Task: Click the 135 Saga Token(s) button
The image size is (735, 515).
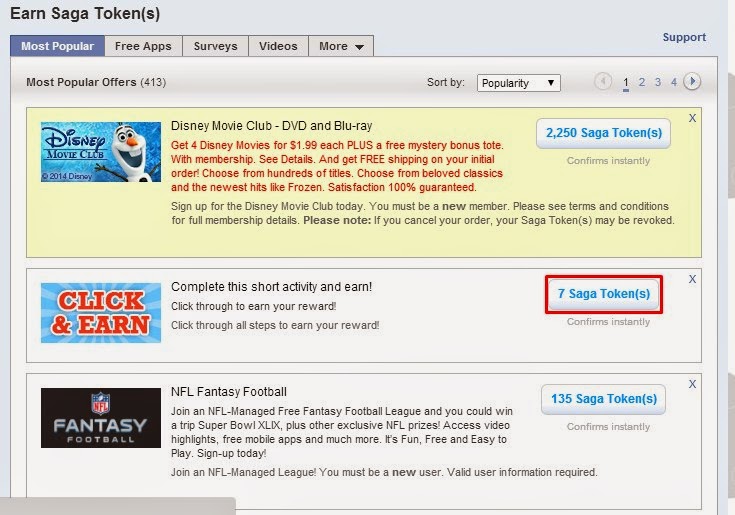Action: (603, 399)
